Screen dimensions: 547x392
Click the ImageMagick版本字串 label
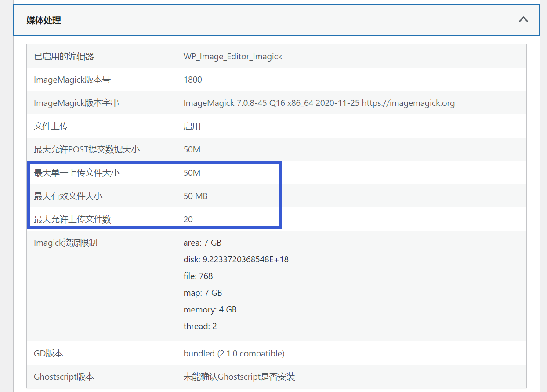76,103
